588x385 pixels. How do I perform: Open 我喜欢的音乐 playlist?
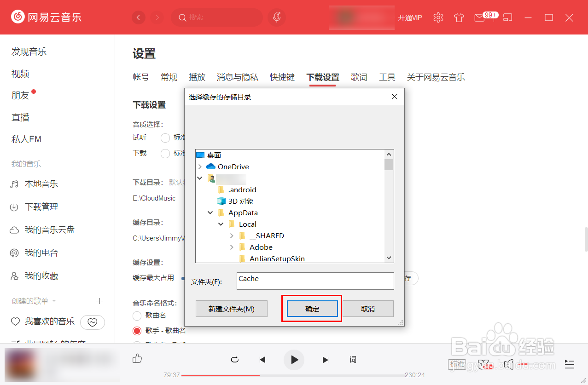click(50, 322)
